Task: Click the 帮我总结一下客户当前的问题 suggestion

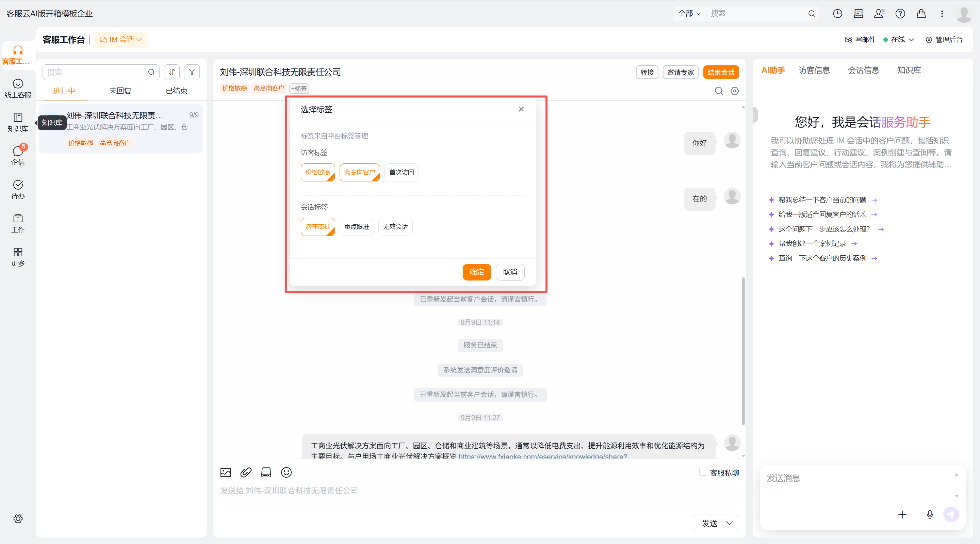Action: [822, 200]
